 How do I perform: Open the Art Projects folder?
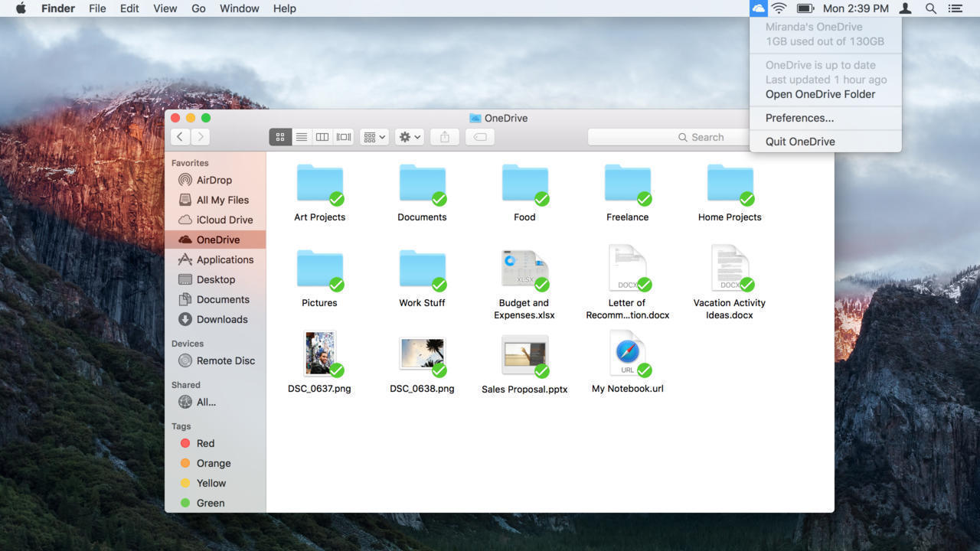(x=319, y=184)
